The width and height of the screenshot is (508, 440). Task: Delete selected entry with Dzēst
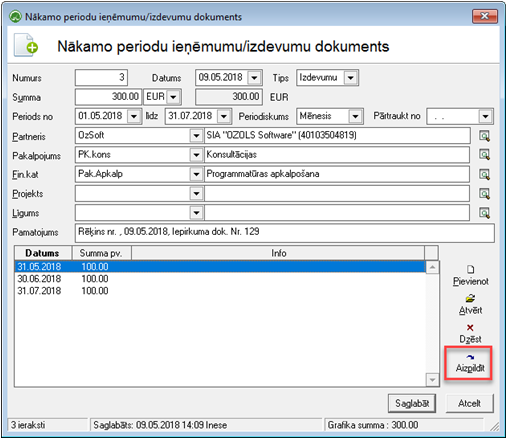(x=470, y=334)
